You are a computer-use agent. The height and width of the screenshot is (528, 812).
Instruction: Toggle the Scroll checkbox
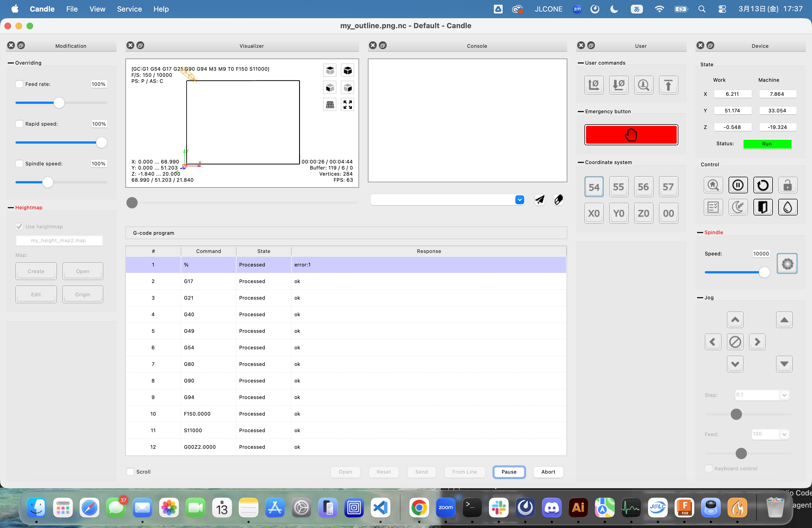(x=130, y=472)
